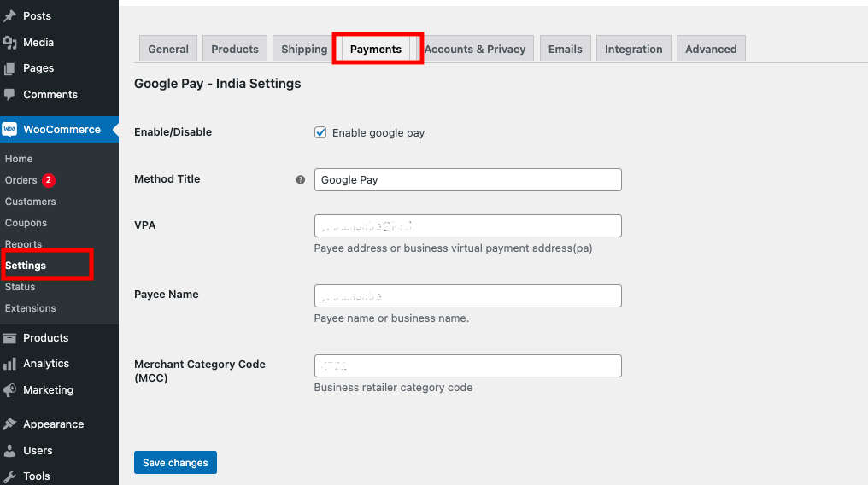The height and width of the screenshot is (485, 868).
Task: Open the Orders submenu link
Action: 21,180
